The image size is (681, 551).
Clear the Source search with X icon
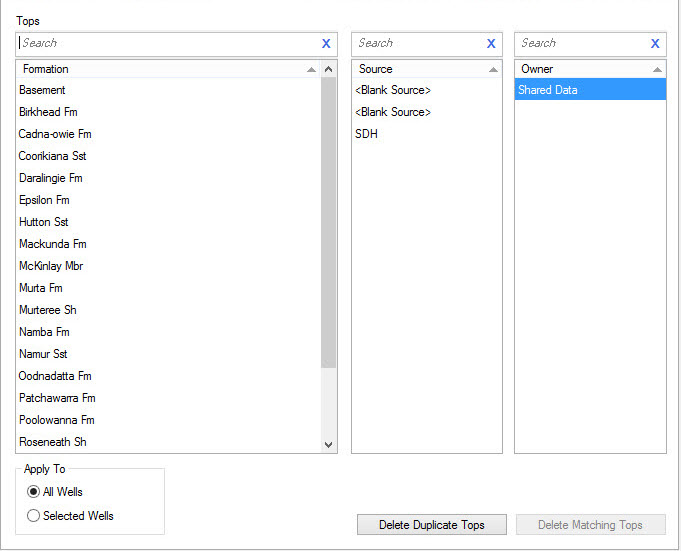point(491,44)
